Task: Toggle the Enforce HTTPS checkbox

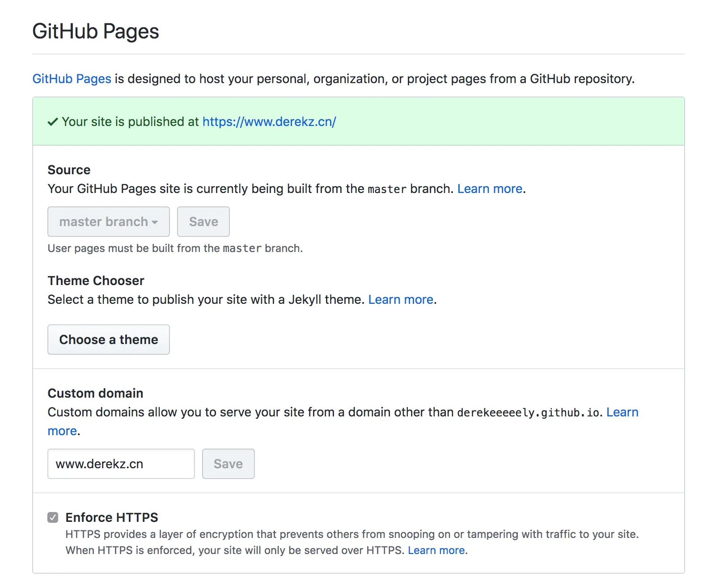Action: (x=53, y=517)
